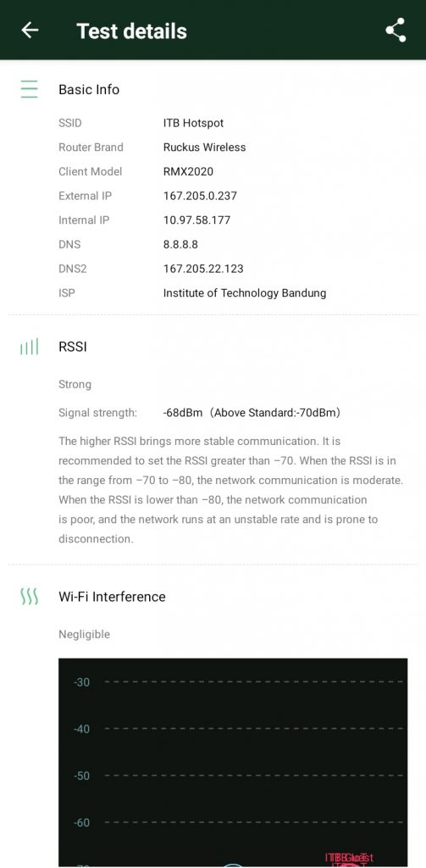Tap the ISP Institute of Technology Bandung

[x=245, y=293]
